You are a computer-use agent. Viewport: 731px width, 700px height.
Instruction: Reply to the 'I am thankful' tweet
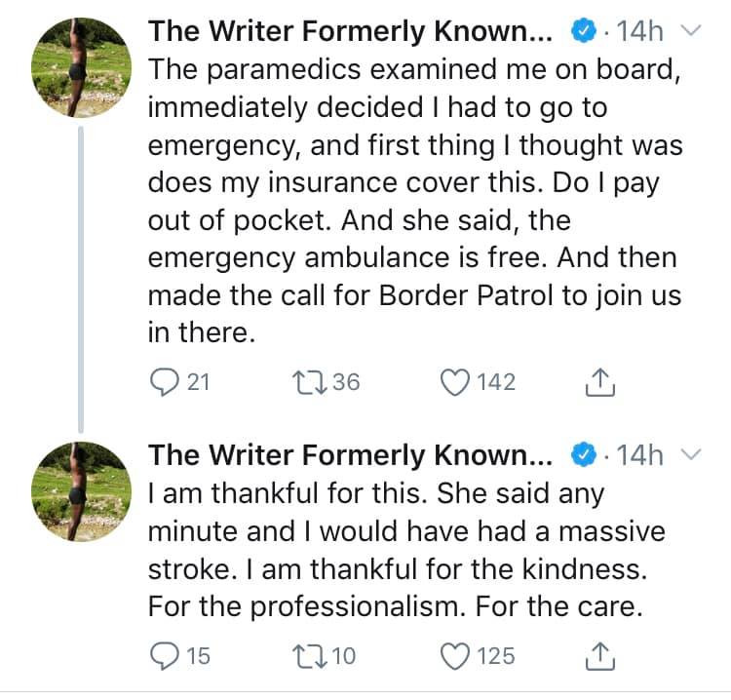pyautogui.click(x=164, y=657)
